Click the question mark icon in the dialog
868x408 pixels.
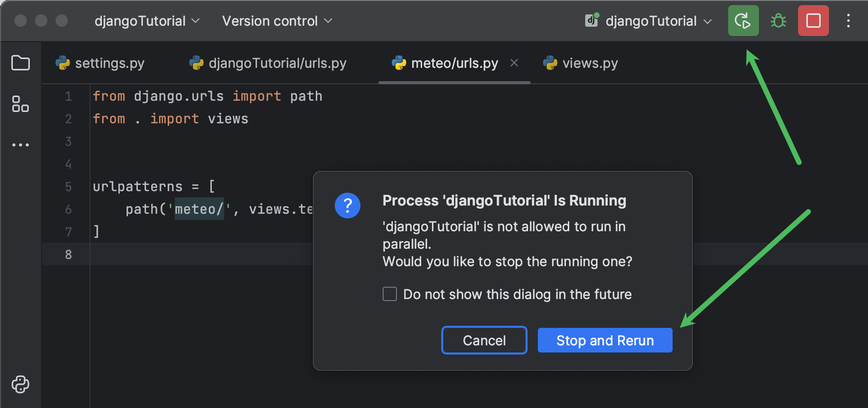pos(347,205)
